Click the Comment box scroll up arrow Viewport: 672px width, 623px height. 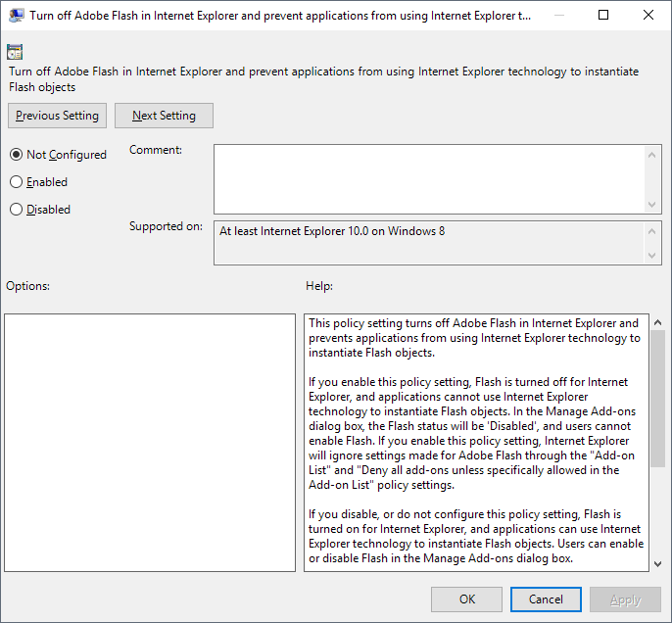(651, 155)
